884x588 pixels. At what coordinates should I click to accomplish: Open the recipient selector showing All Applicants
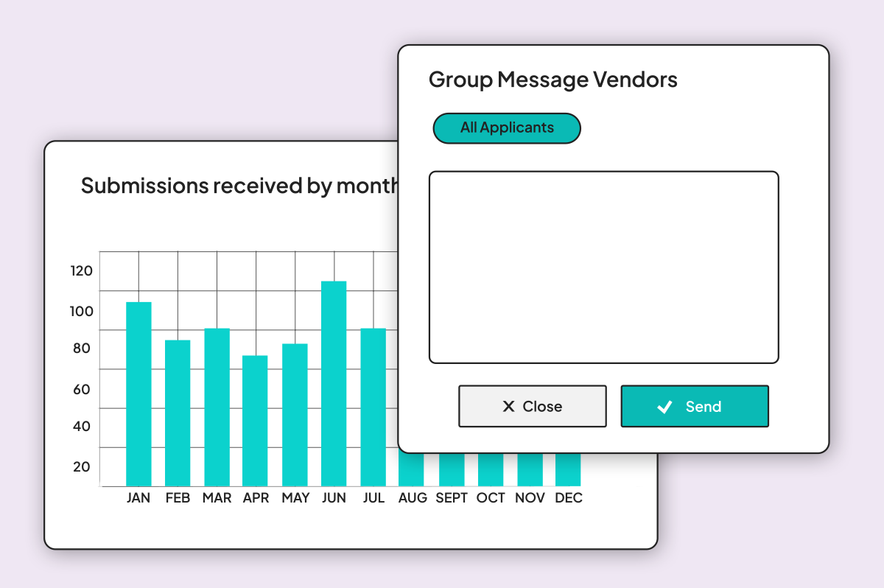(x=507, y=127)
